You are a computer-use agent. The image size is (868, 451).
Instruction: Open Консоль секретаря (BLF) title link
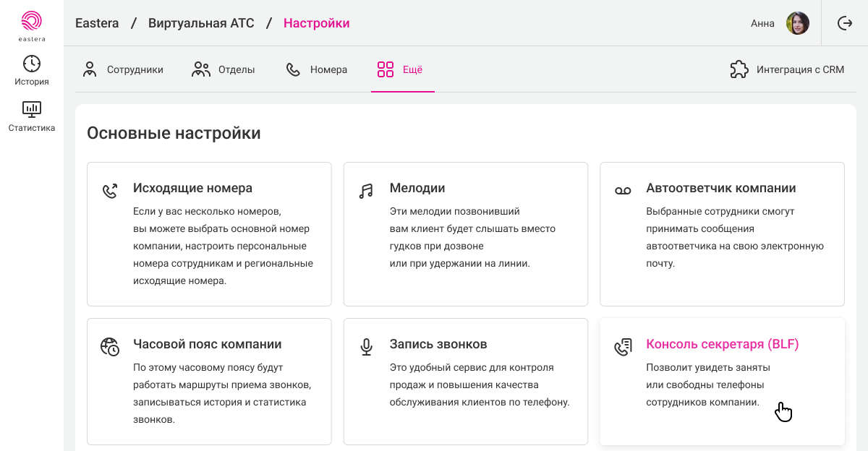722,344
